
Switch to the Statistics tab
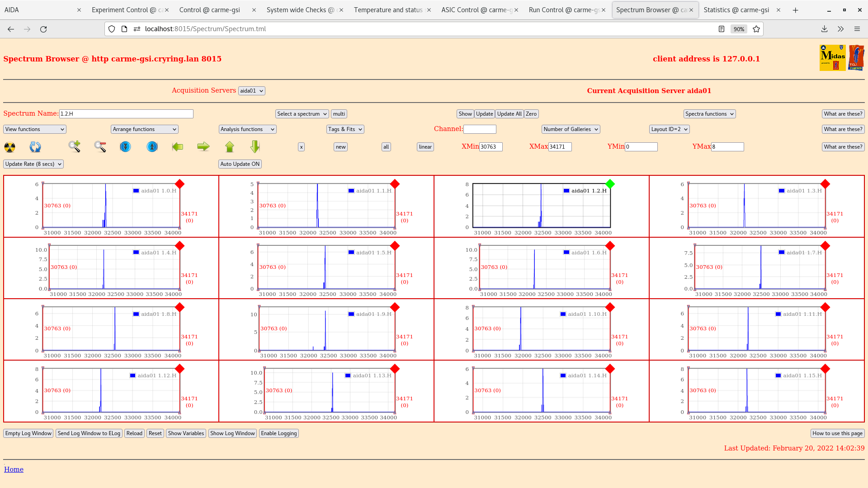click(736, 9)
